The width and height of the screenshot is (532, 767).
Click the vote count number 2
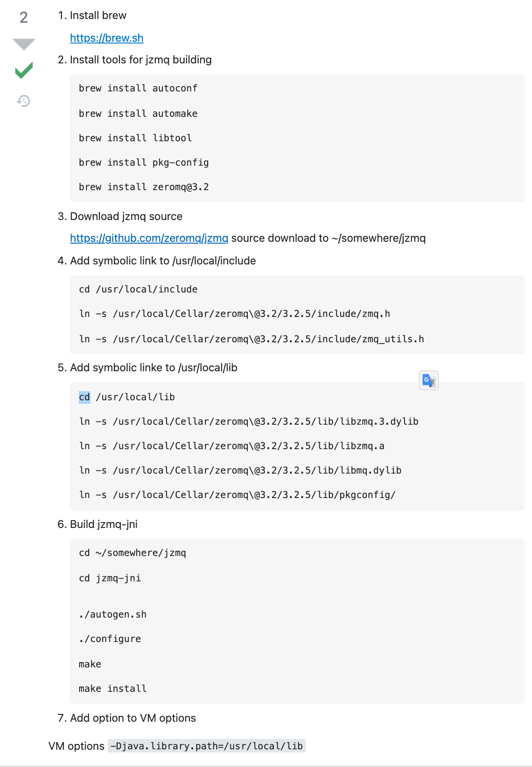pyautogui.click(x=24, y=17)
